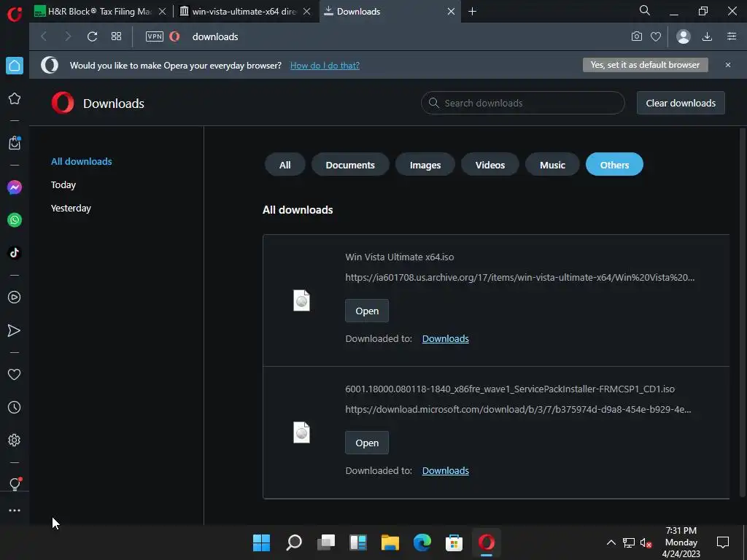Open Win Vista Ultimate x64.iso file

click(367, 311)
